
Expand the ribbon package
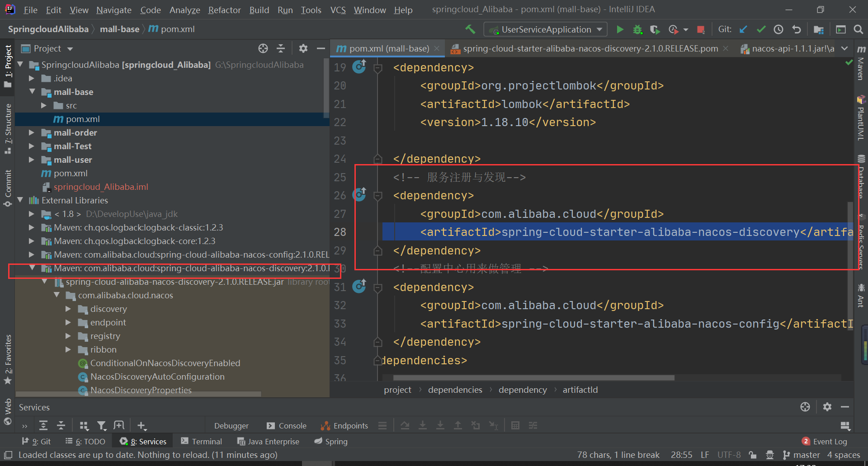tap(68, 349)
